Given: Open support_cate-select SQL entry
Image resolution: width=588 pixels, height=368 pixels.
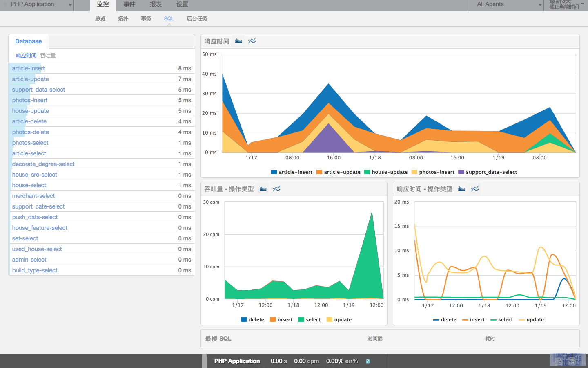Looking at the screenshot, I should pyautogui.click(x=102, y=206).
